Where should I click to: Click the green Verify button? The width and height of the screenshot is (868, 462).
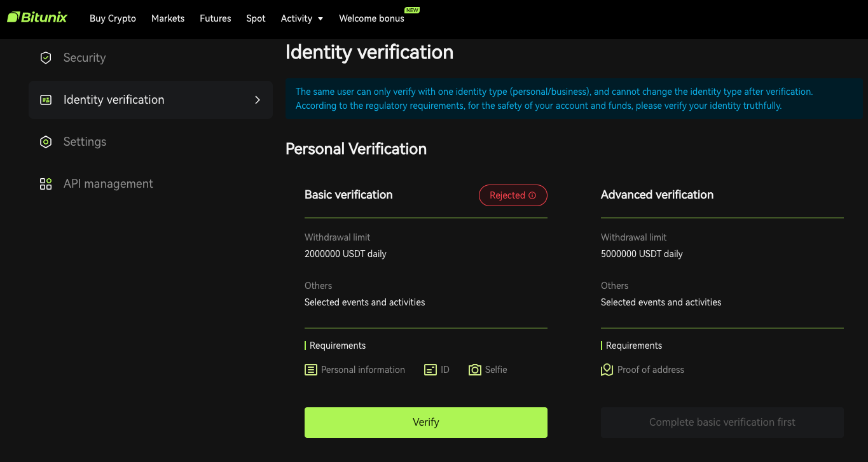pyautogui.click(x=425, y=422)
